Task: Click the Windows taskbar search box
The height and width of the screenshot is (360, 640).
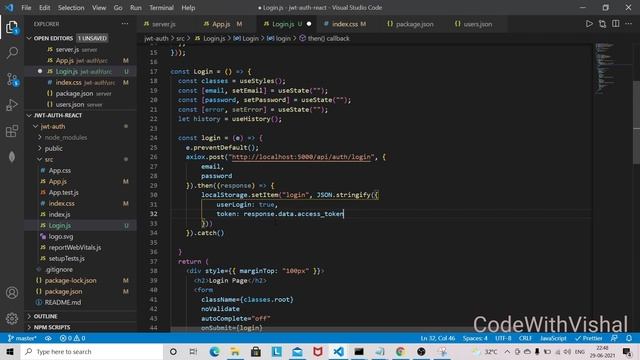Action: click(92, 351)
